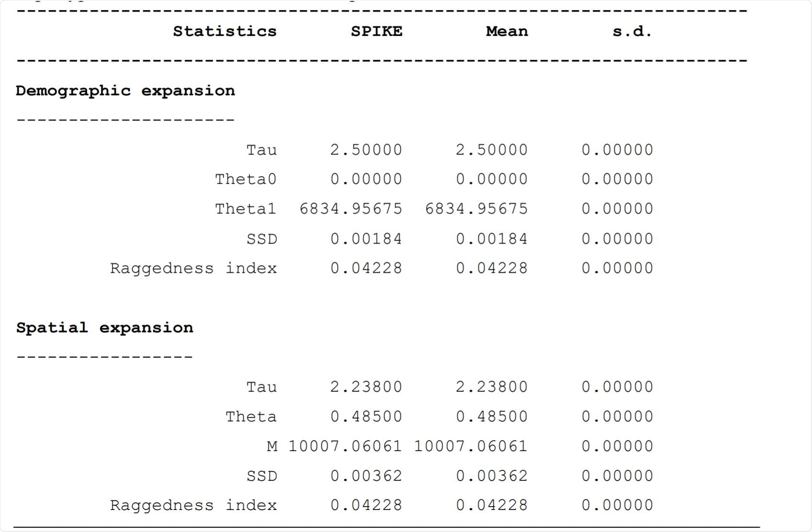Click the Mean value for M

tap(470, 446)
